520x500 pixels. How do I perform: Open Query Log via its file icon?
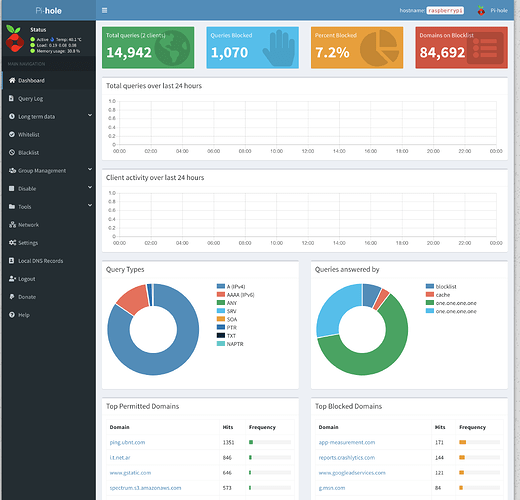click(11, 98)
